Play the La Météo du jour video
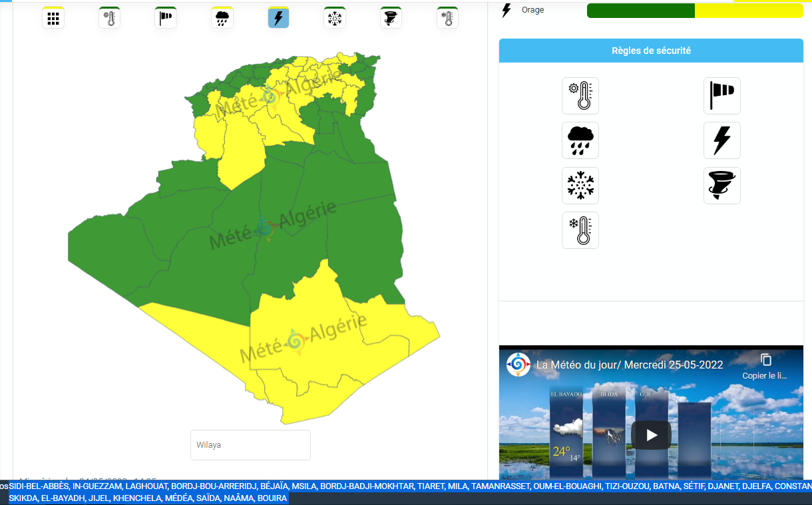 651,435
